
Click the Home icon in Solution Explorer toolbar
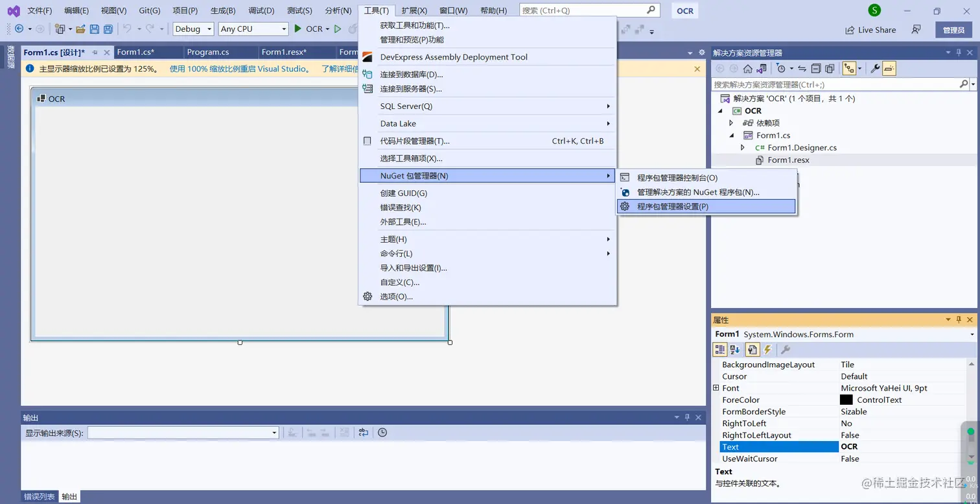[x=747, y=69]
